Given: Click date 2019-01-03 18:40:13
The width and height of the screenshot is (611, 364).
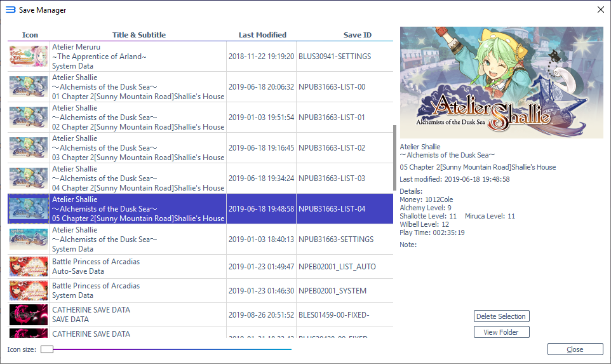Looking at the screenshot, I should [x=261, y=239].
